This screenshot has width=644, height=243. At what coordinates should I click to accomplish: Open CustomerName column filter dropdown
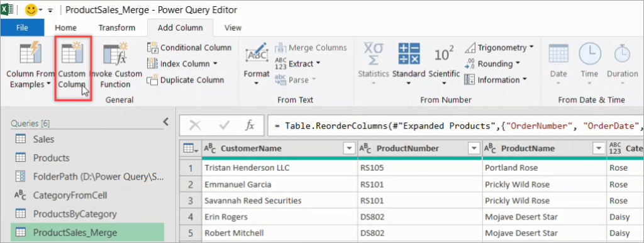[x=349, y=149]
